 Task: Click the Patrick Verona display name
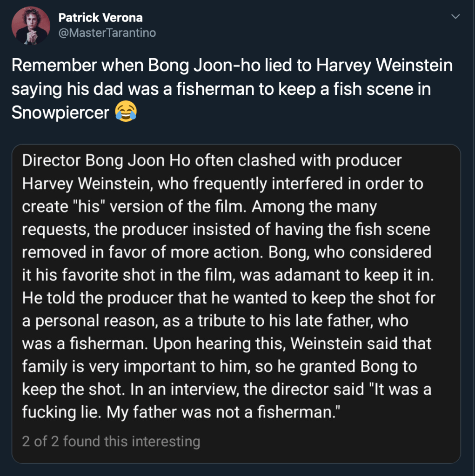click(x=100, y=18)
